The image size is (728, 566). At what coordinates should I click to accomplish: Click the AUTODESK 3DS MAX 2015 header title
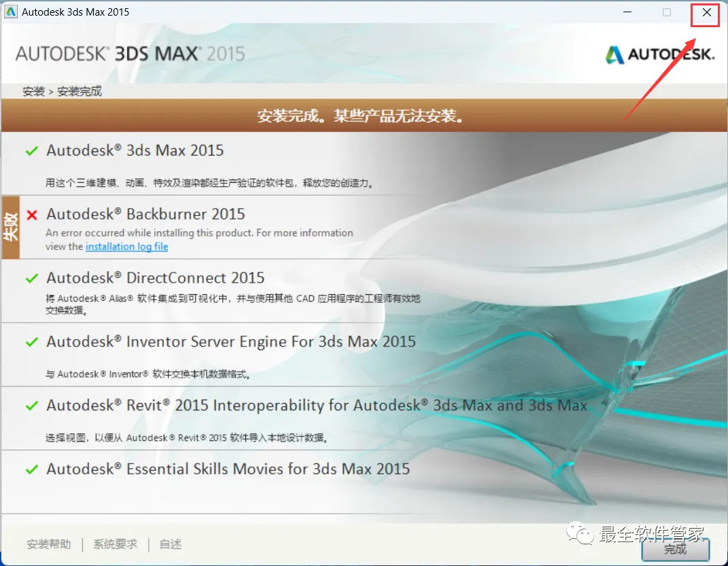coord(131,54)
